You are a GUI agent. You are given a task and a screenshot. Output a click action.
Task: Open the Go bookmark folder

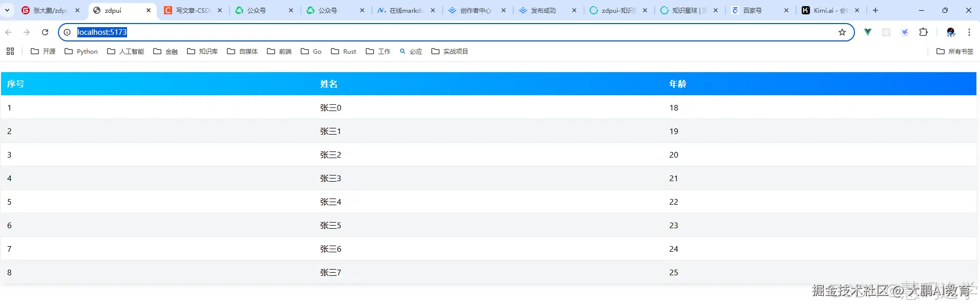(311, 51)
